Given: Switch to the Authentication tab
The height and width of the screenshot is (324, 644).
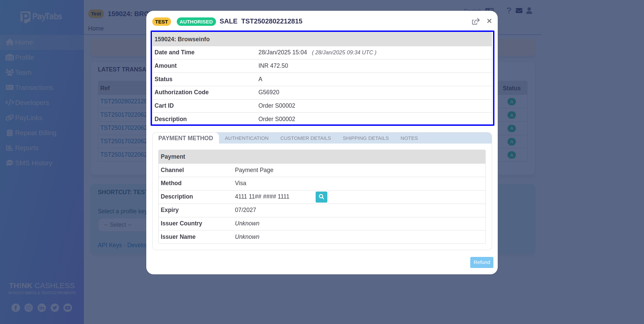Looking at the screenshot, I should (x=247, y=138).
